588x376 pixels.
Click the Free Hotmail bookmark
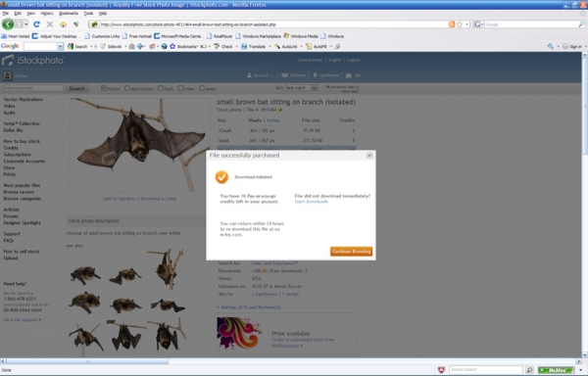click(137, 36)
